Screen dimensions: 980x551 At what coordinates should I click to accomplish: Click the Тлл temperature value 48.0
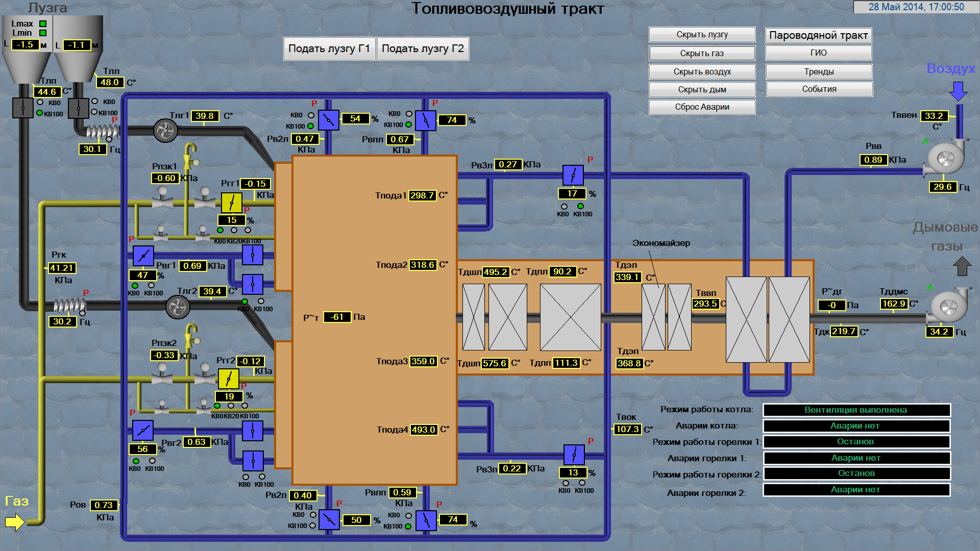[x=110, y=82]
